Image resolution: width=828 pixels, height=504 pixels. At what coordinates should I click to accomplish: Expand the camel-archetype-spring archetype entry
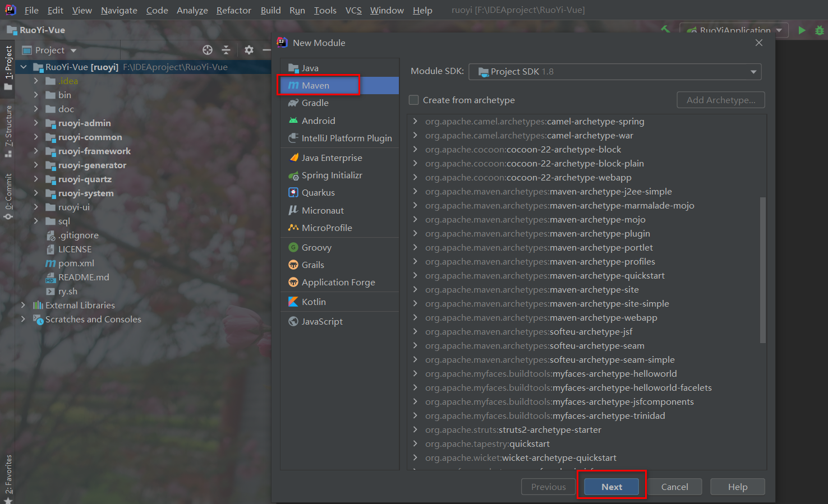tap(415, 121)
